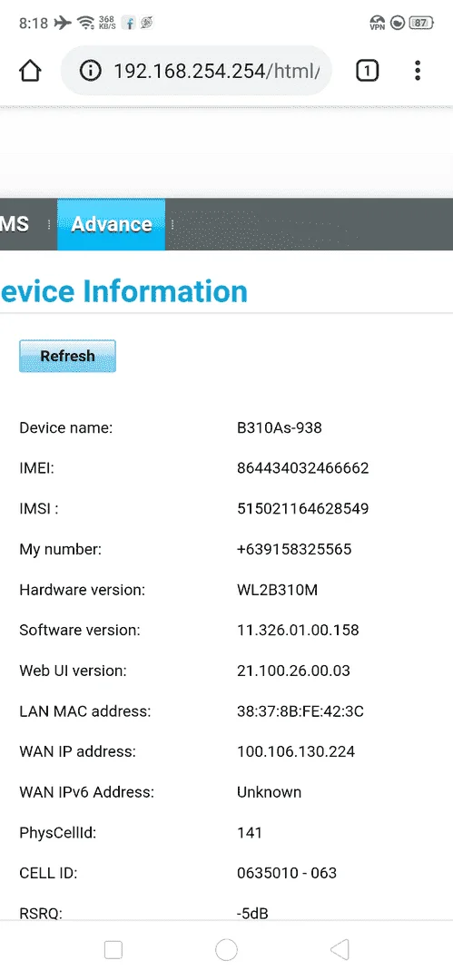
Task: Click the 'PhysCellId:' label
Action: click(x=57, y=833)
